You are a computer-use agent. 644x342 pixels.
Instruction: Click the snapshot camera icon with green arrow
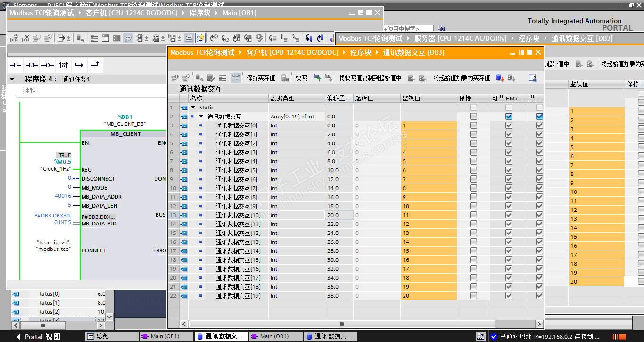pyautogui.click(x=317, y=78)
